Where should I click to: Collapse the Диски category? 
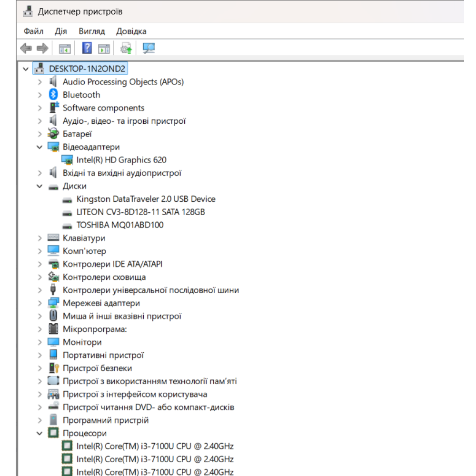click(x=40, y=186)
